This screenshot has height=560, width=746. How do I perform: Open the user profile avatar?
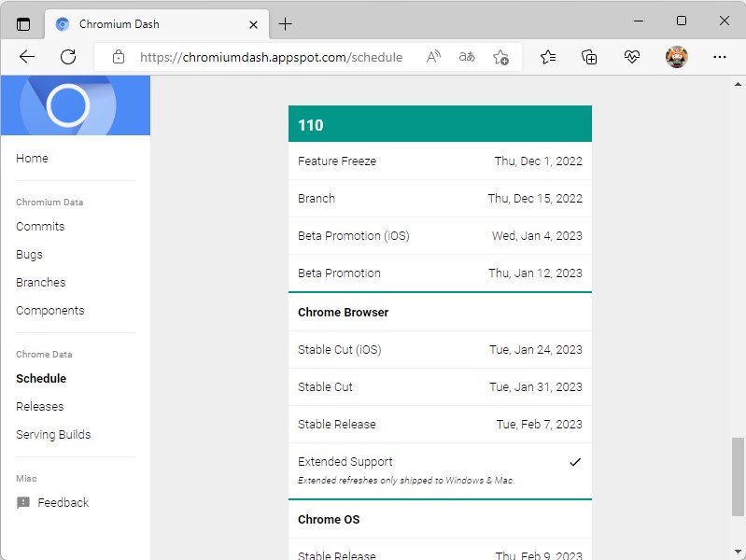[x=676, y=57]
